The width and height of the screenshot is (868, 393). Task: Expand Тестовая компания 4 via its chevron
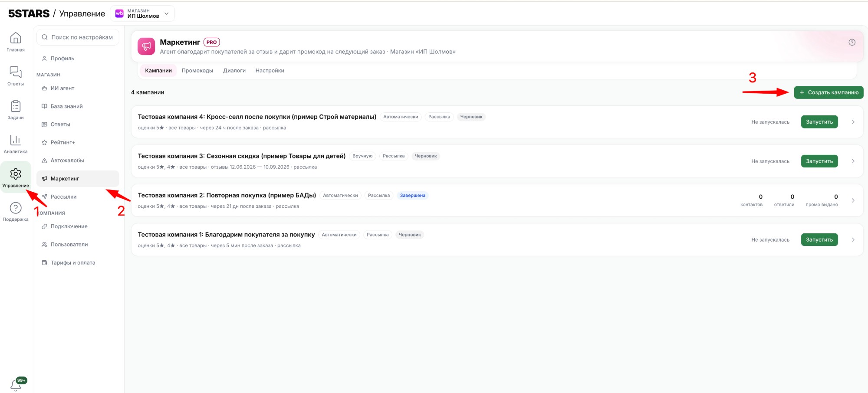(853, 122)
